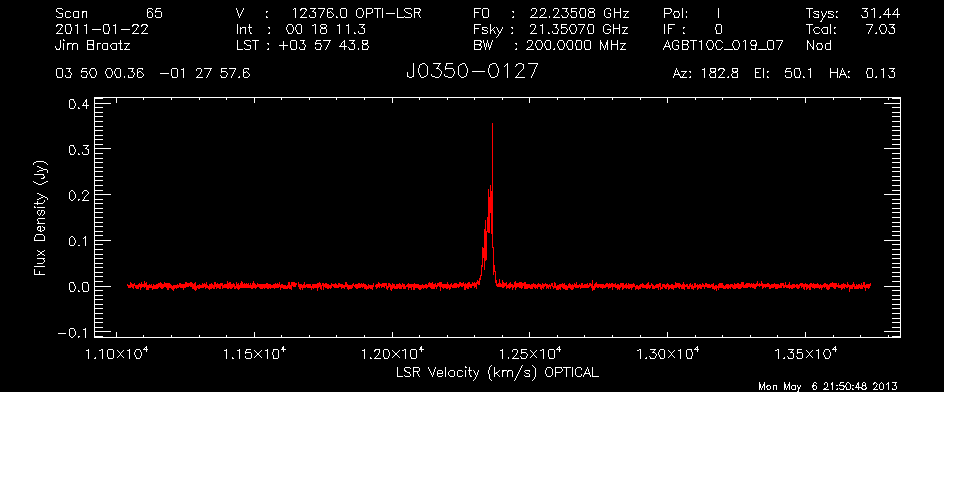Click the 'Pol:' polarization value 'I'
Image resolution: width=962 pixels, height=490 pixels.
point(718,13)
